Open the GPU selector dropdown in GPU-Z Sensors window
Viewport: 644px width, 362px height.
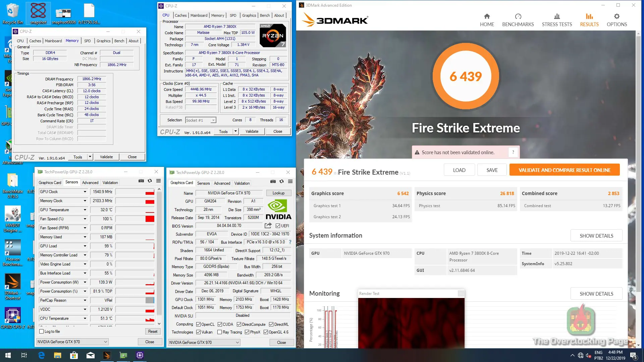click(x=72, y=342)
